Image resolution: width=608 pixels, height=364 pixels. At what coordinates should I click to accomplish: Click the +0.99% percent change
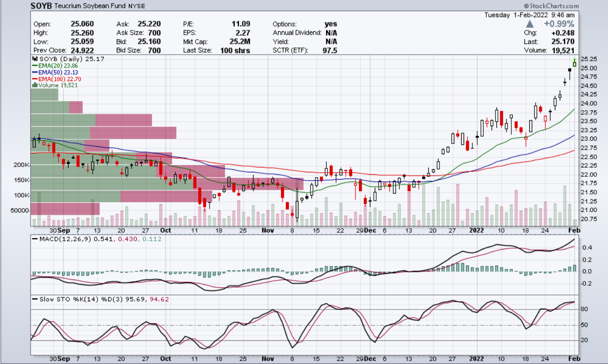[x=559, y=24]
